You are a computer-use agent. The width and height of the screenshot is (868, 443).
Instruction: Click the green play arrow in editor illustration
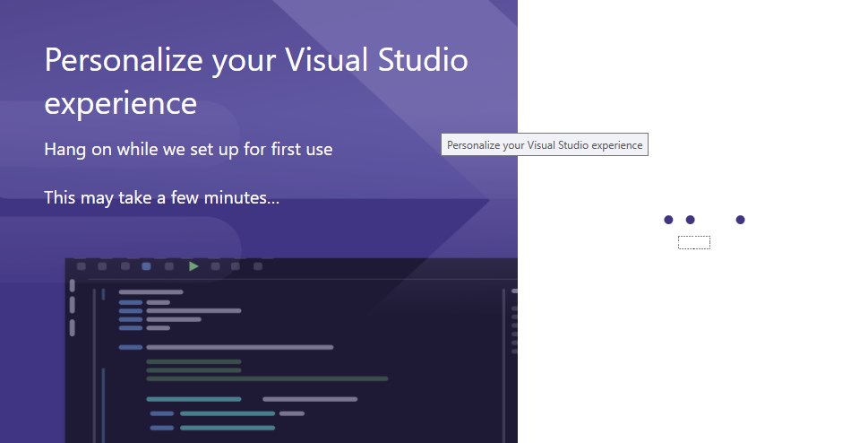(193, 266)
